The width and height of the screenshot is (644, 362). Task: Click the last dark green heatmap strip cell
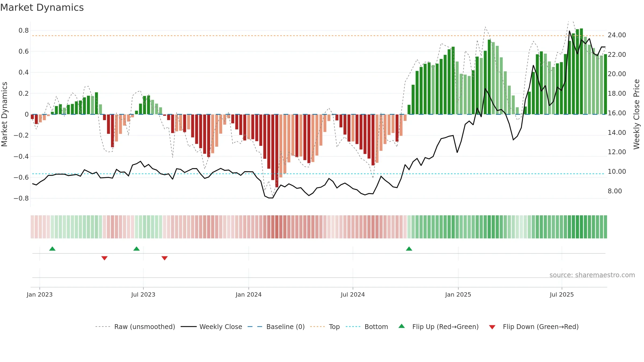pyautogui.click(x=605, y=227)
